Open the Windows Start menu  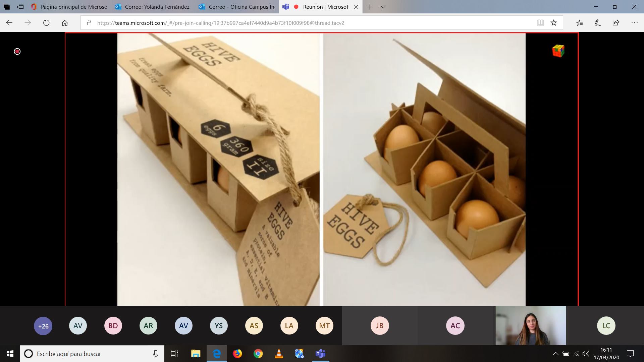click(x=10, y=354)
